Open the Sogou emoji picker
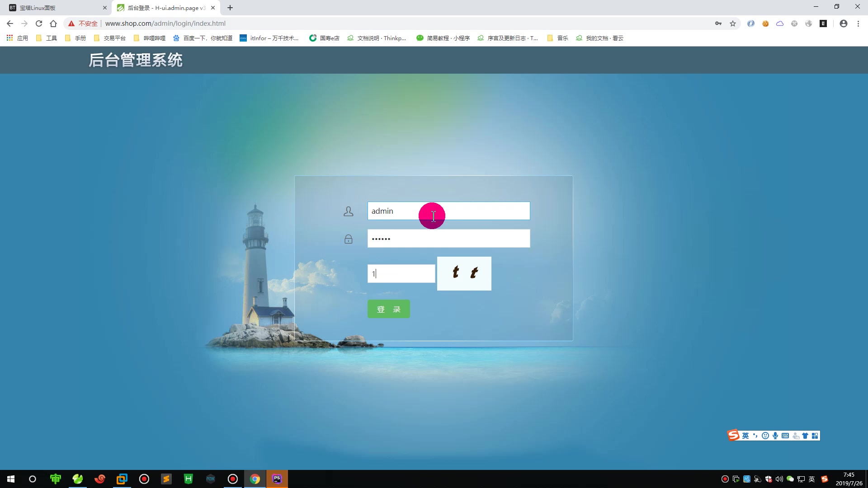Image resolution: width=868 pixels, height=488 pixels. pos(765,435)
